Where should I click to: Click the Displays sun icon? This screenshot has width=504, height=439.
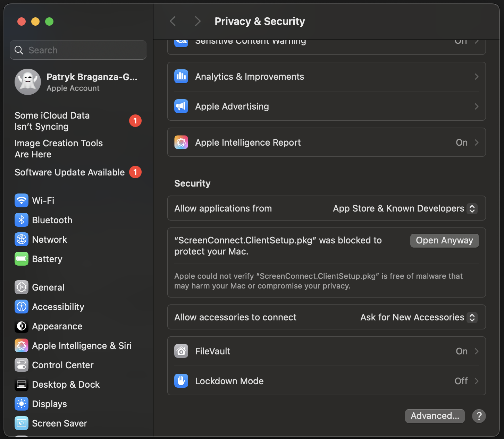[x=22, y=404]
